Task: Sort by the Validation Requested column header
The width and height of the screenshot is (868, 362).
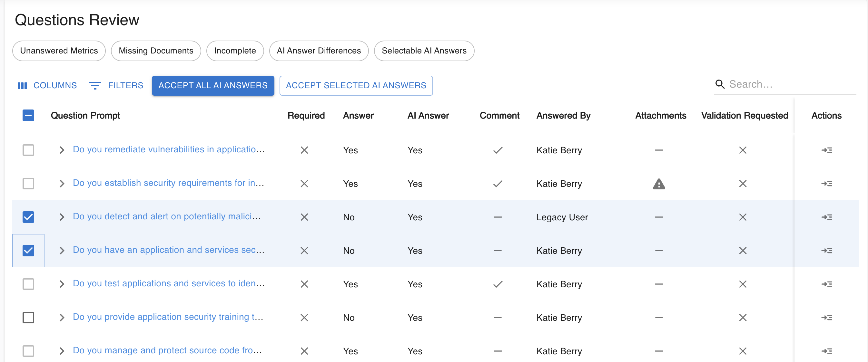Action: [744, 115]
